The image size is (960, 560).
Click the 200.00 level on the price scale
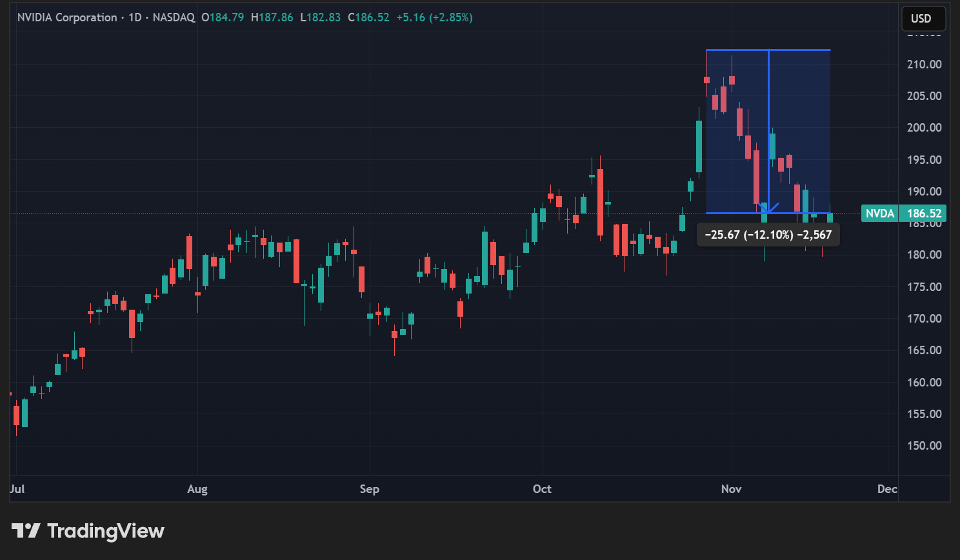pyautogui.click(x=924, y=127)
